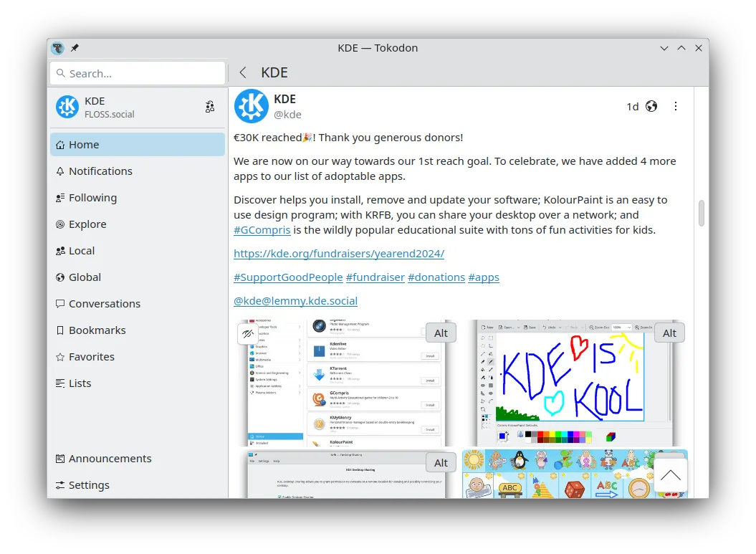Click the globe visibility icon on post
This screenshot has width=756, height=554.
651,106
